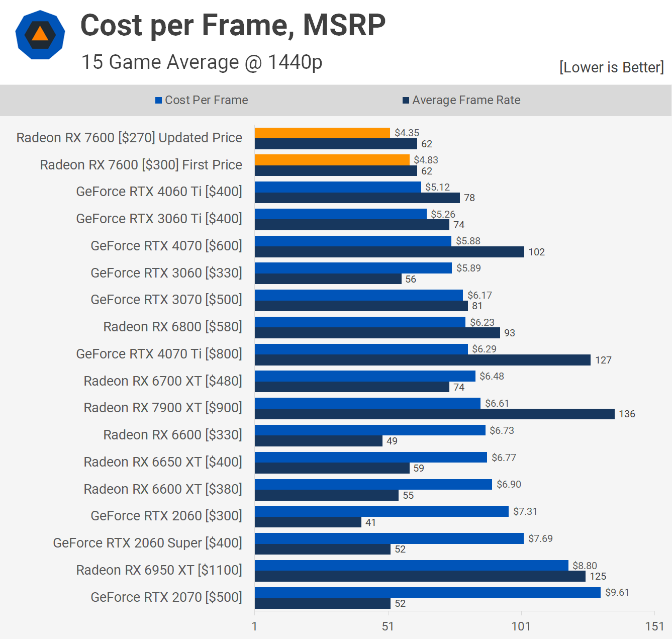This screenshot has width=672, height=639.
Task: Click the '$7.69' value label
Action: click(540, 538)
